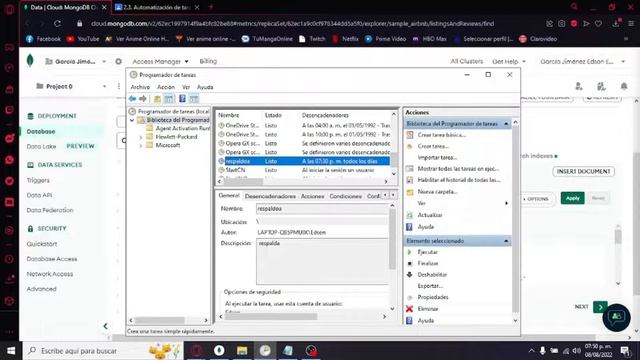Click the green NEXT arrow in MongoDB
640x360 pixels.
click(x=600, y=307)
